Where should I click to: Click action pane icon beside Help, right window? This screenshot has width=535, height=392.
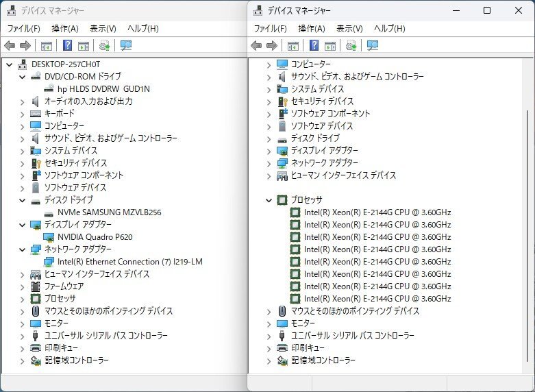coord(330,45)
